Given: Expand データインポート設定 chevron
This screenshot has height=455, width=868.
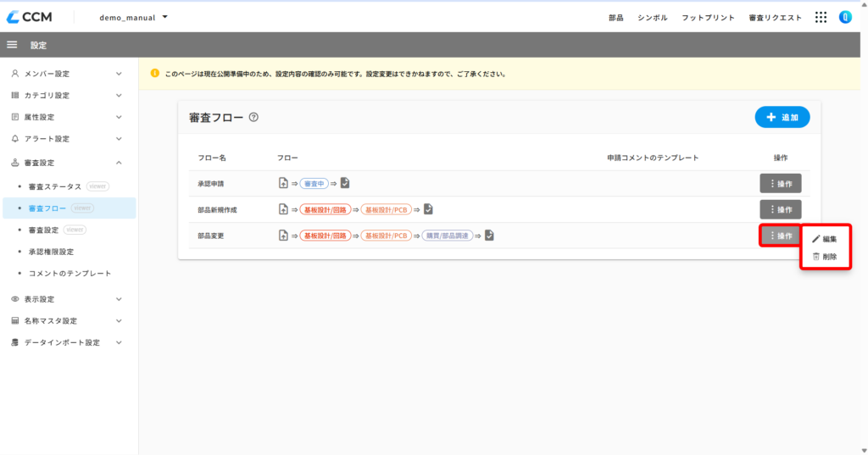Looking at the screenshot, I should point(119,342).
